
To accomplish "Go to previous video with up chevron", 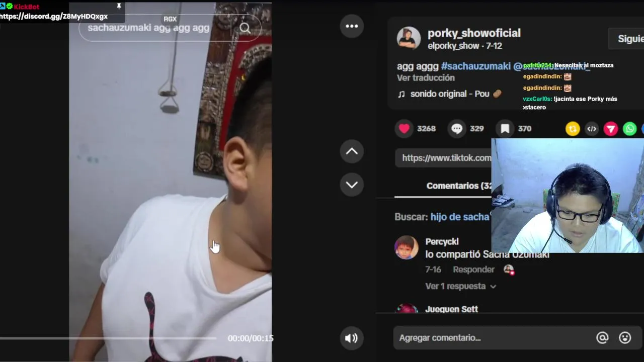I will coord(352,151).
